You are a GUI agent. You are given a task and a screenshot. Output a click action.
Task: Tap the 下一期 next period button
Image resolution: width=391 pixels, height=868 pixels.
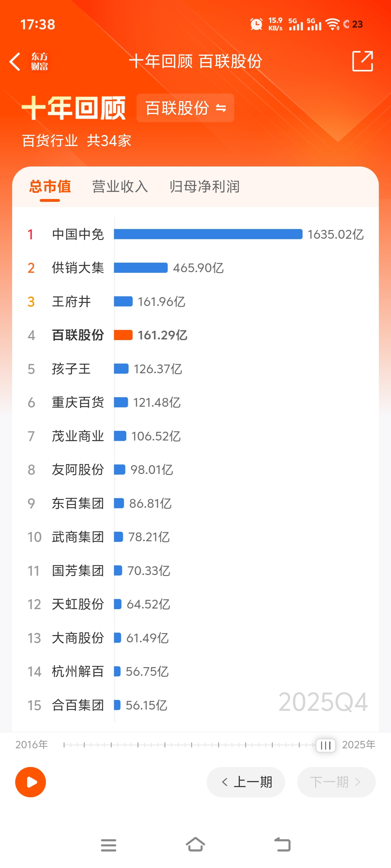[x=336, y=782]
